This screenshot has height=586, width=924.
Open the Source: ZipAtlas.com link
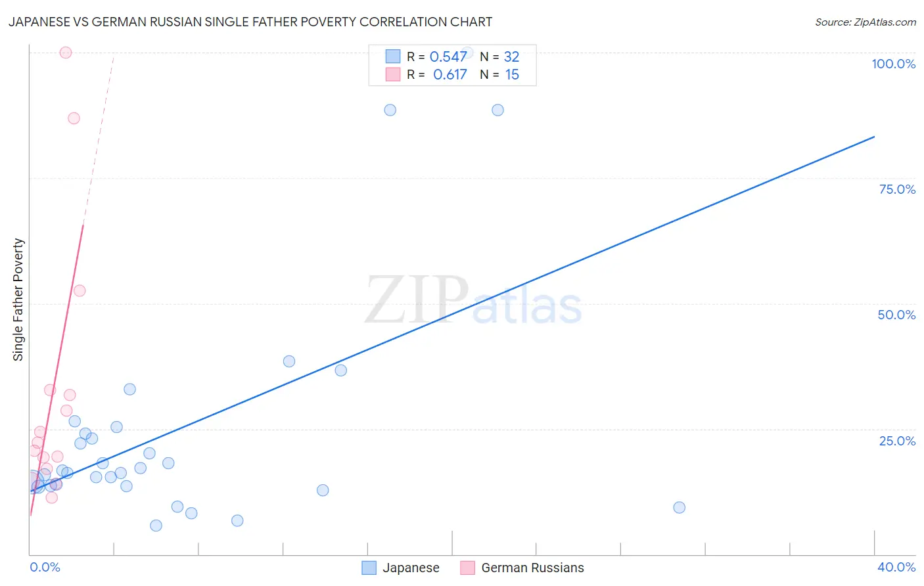(865, 22)
